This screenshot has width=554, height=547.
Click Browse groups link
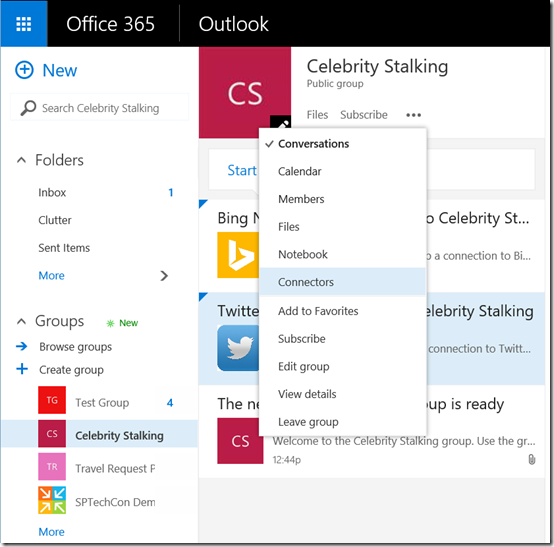pos(75,347)
